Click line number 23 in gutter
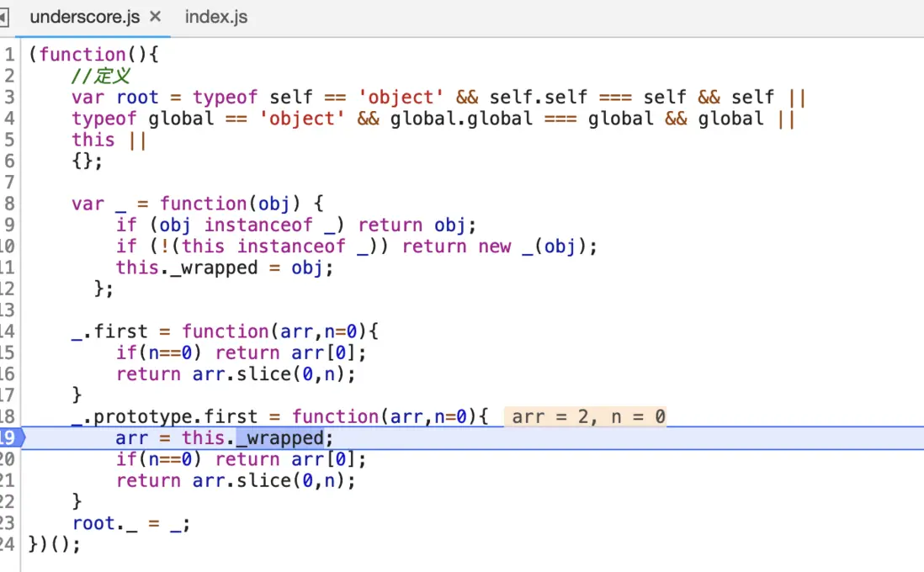This screenshot has height=572, width=924. (x=7, y=523)
